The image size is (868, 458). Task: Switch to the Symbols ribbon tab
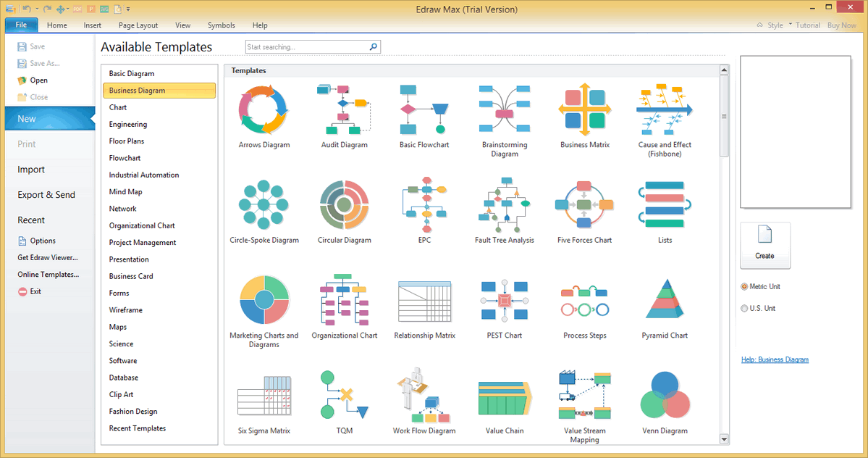222,25
